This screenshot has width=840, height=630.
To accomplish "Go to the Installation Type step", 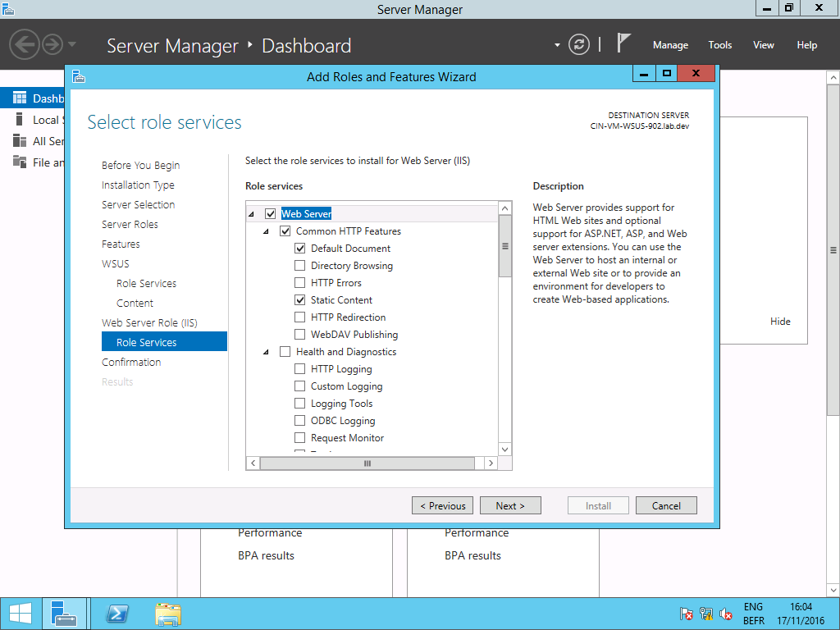I will (x=138, y=185).
